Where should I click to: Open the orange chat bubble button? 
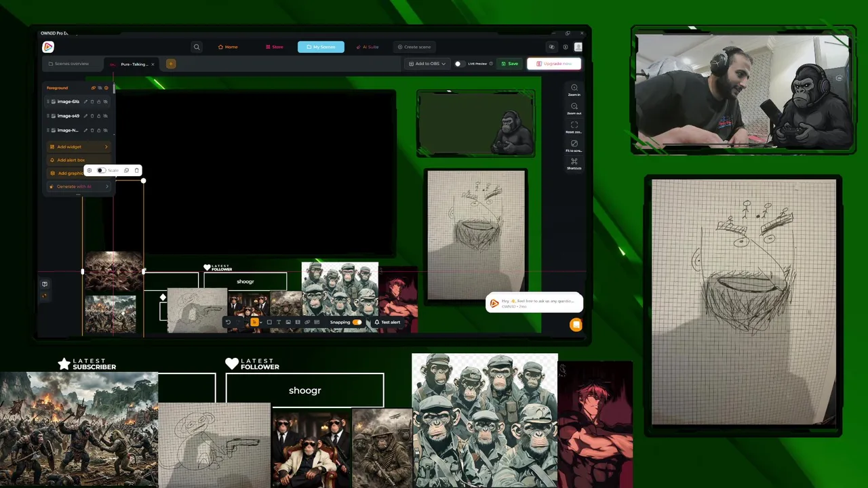coord(576,325)
